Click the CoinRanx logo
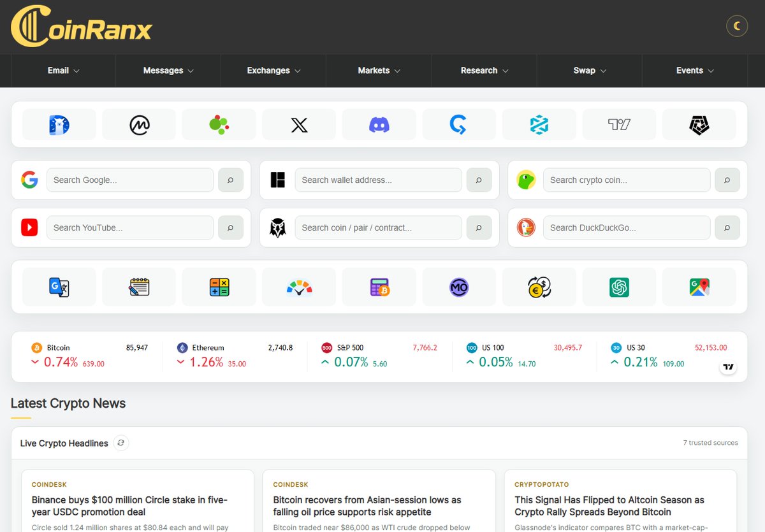 coord(82,27)
